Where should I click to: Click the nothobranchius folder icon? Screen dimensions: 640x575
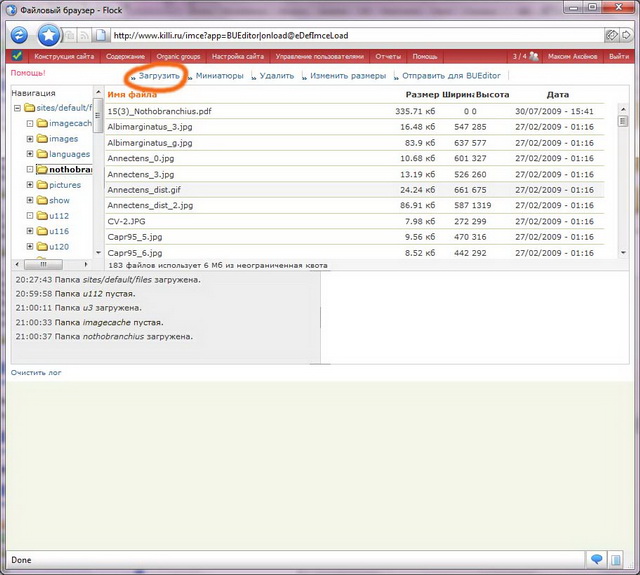click(42, 170)
